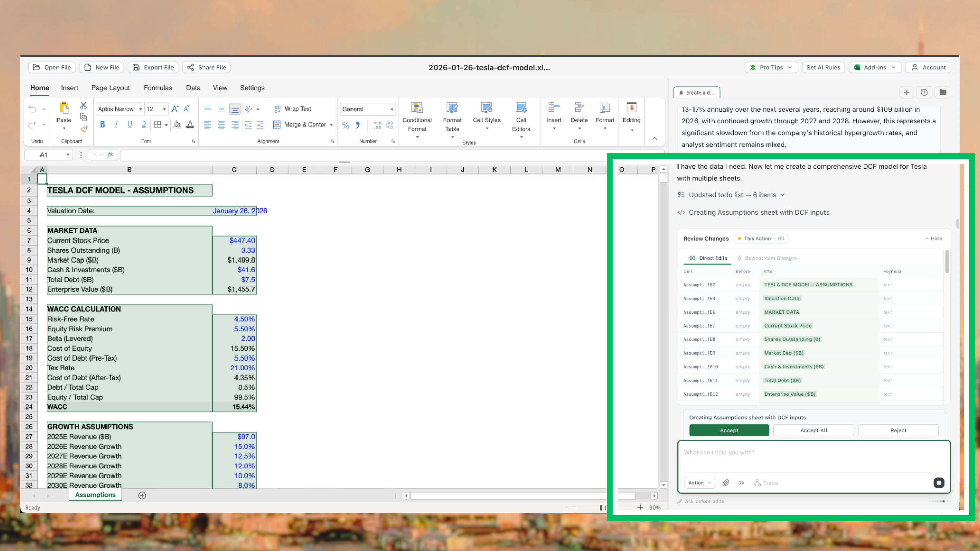Toggle the Ask before edits setting
Image resolution: width=980 pixels, height=551 pixels.
pyautogui.click(x=700, y=501)
